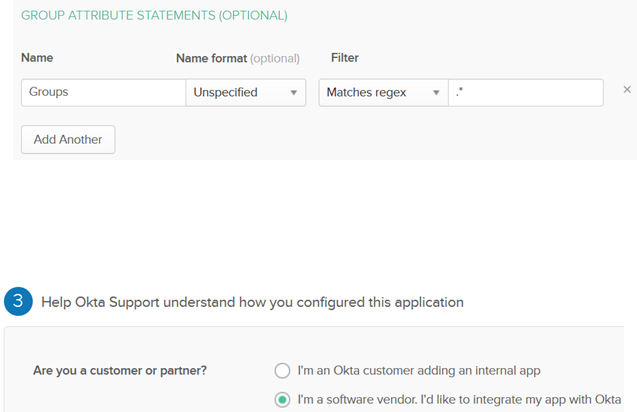This screenshot has height=412, width=637.
Task: Open the Matches regex filter dropdown
Action: [x=382, y=92]
